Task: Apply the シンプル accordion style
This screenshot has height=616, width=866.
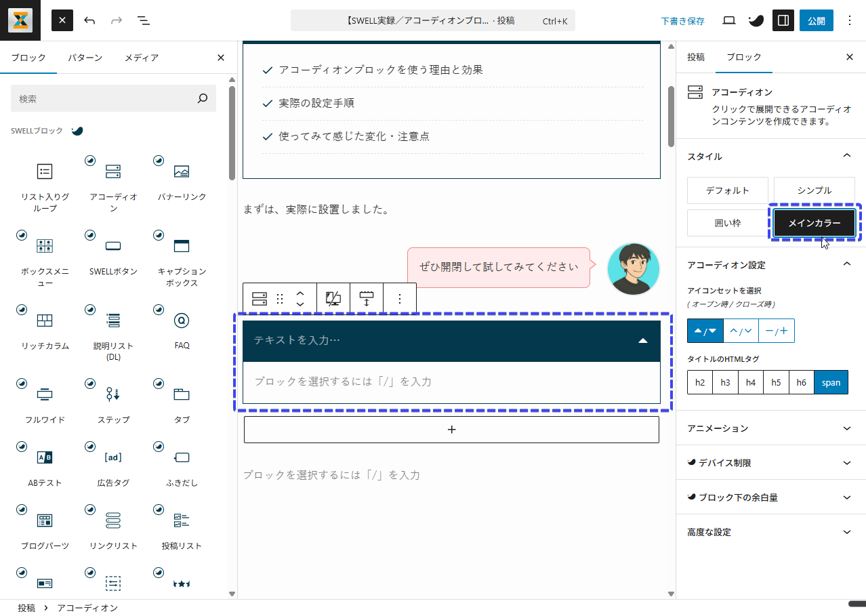Action: coord(814,190)
